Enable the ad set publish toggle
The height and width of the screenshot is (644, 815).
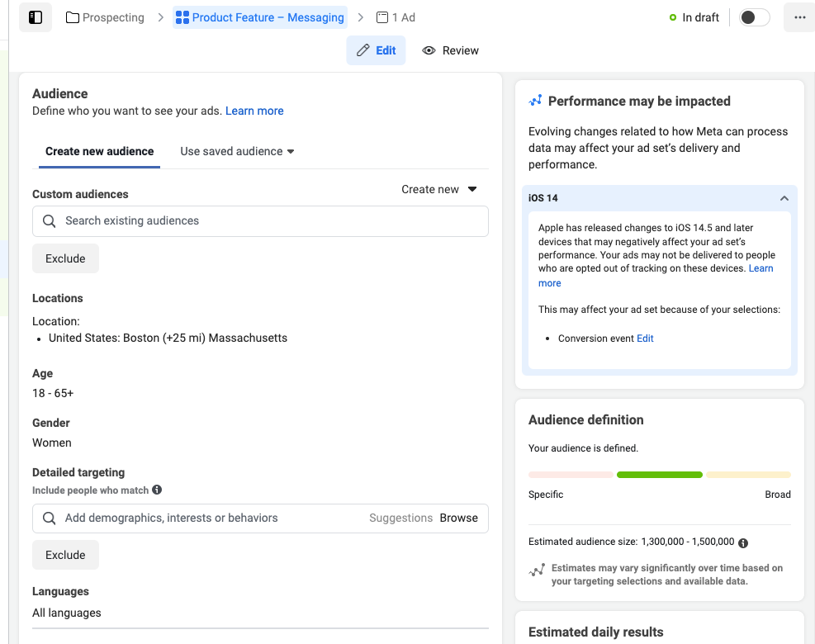pos(753,17)
